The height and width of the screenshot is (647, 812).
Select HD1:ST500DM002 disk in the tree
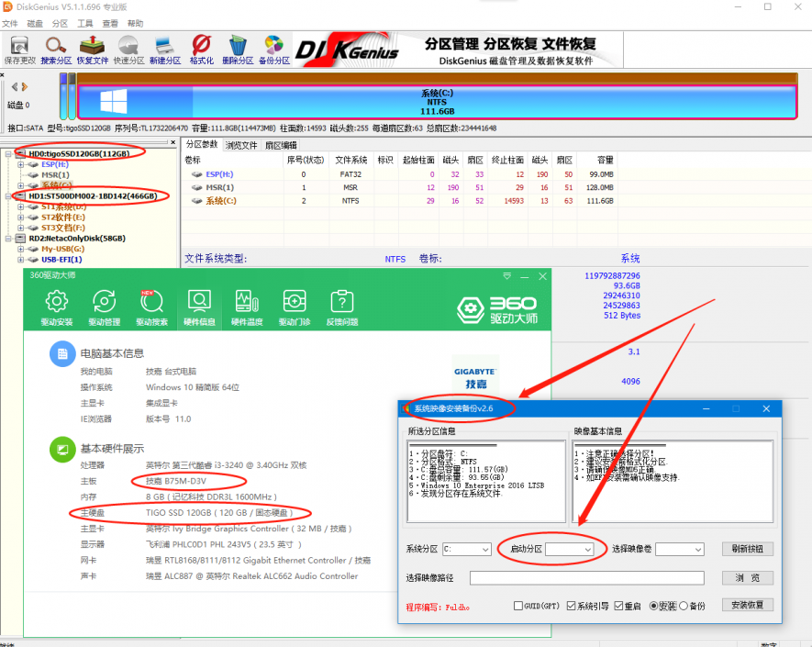point(93,195)
